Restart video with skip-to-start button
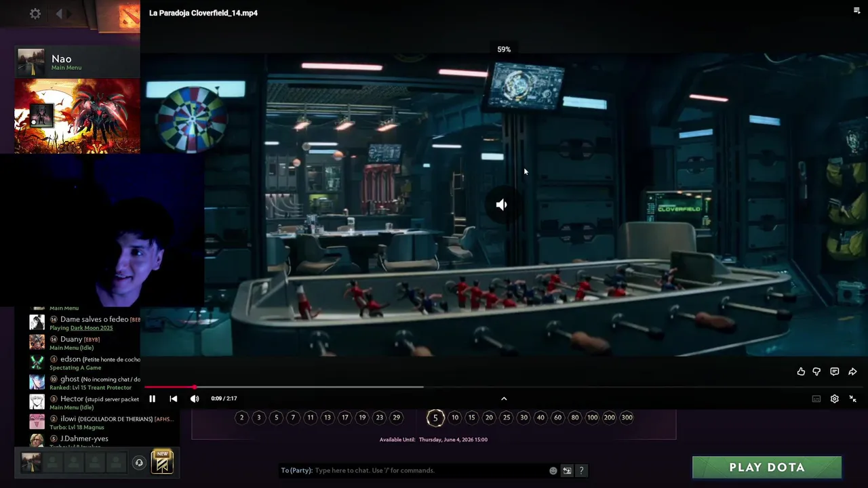The image size is (868, 488). [173, 399]
